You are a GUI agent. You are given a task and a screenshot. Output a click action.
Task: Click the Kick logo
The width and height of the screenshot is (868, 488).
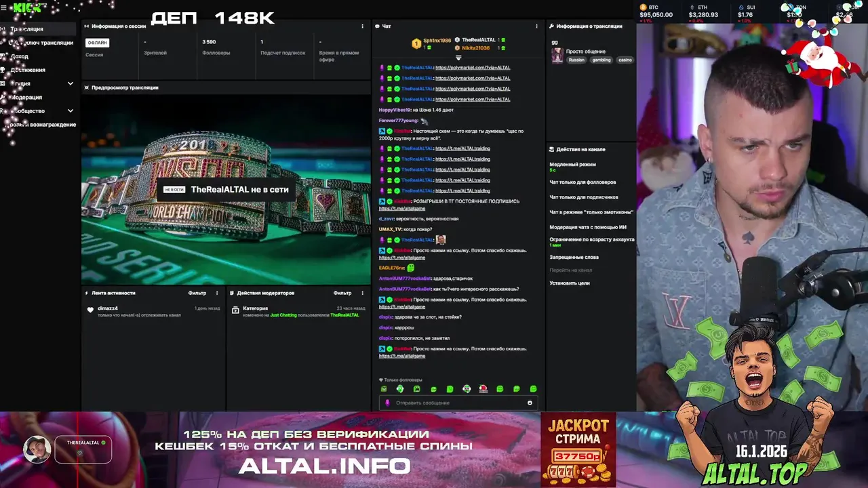[28, 8]
